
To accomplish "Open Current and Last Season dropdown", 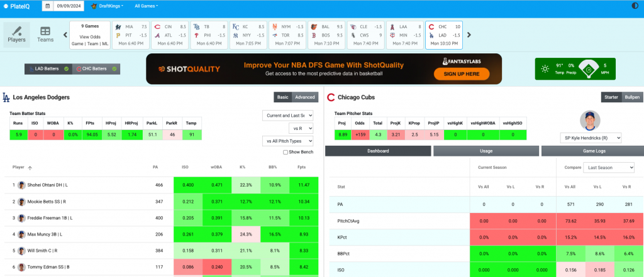I will click(x=288, y=116).
